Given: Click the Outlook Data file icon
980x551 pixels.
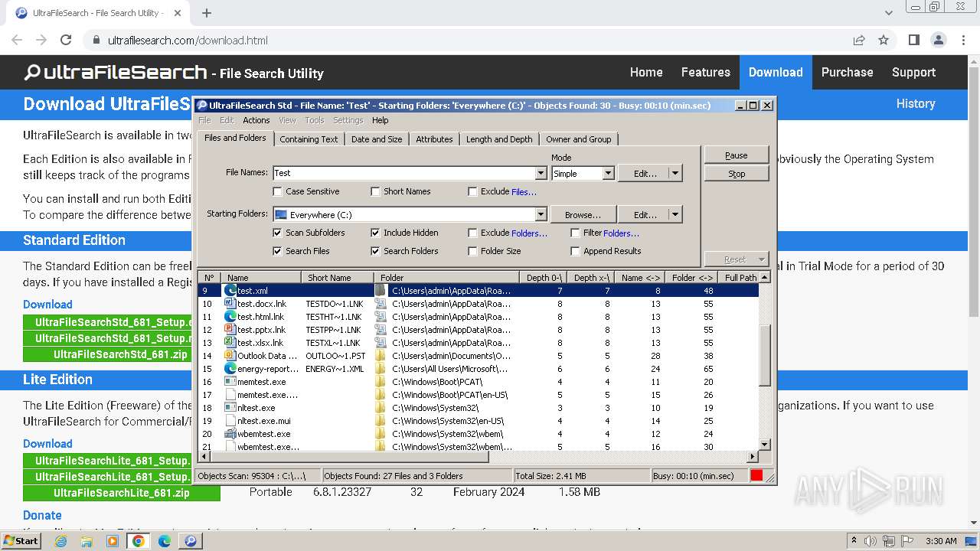Looking at the screenshot, I should [230, 356].
